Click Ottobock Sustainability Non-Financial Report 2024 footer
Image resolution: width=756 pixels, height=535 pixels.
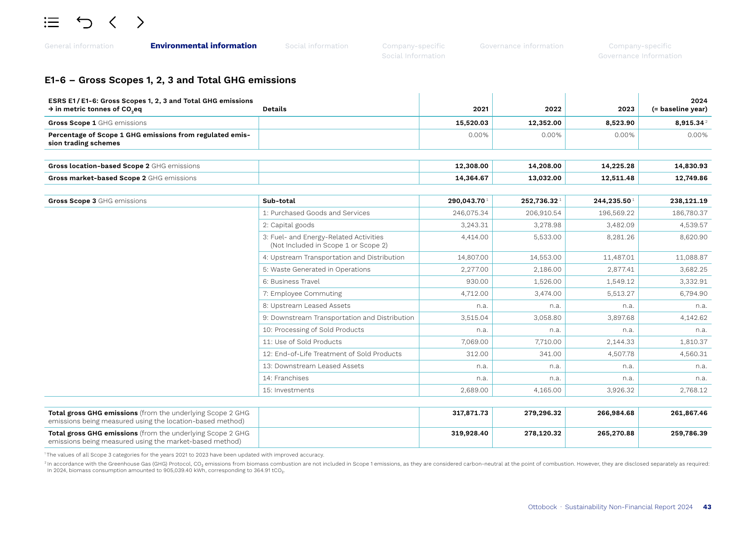(x=610, y=507)
